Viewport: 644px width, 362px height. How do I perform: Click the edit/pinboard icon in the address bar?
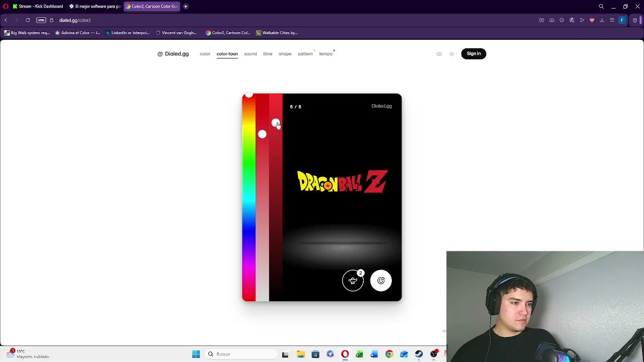coord(542,20)
